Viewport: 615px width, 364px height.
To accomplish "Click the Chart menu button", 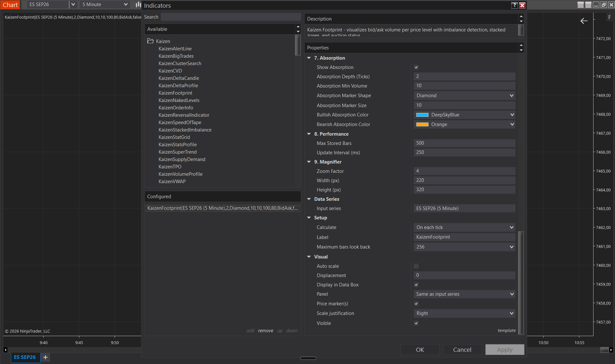I will click(10, 5).
